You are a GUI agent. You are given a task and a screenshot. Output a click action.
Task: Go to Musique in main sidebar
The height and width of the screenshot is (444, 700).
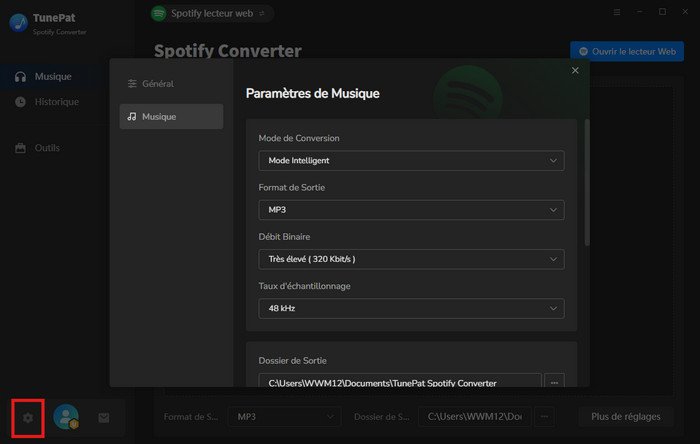pos(53,77)
